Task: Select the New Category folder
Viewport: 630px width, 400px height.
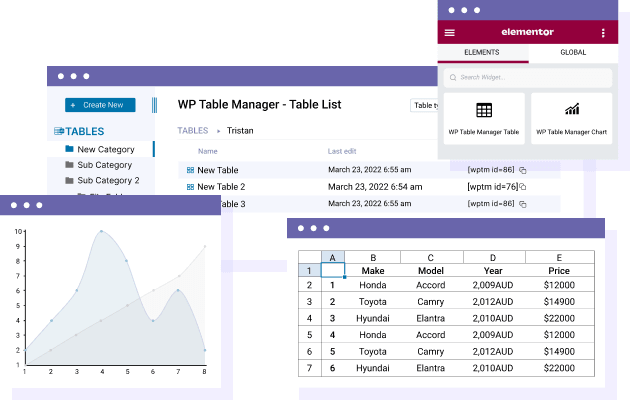Action: click(x=105, y=149)
